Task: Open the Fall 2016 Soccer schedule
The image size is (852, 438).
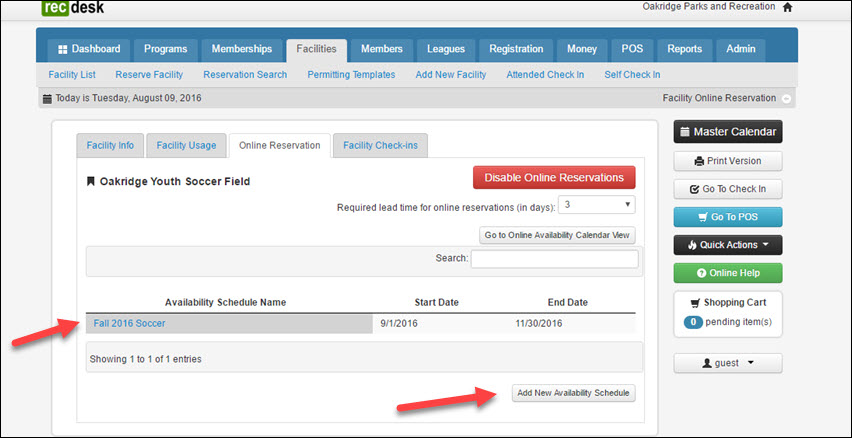Action: point(129,323)
